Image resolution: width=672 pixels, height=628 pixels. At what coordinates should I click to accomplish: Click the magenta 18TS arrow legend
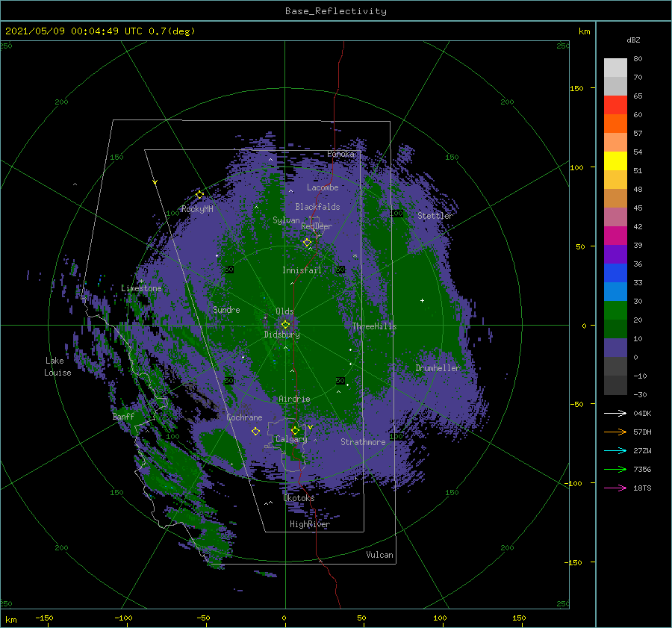615,488
